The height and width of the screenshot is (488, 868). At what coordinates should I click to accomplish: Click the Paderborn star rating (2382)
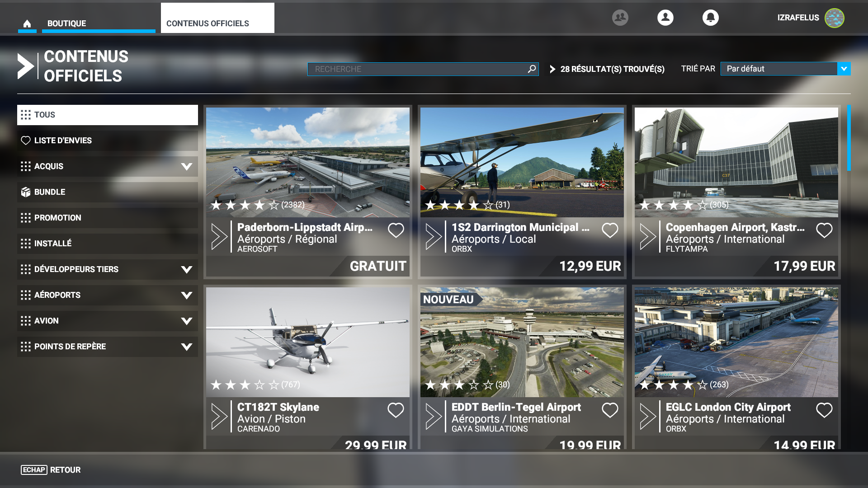point(258,205)
